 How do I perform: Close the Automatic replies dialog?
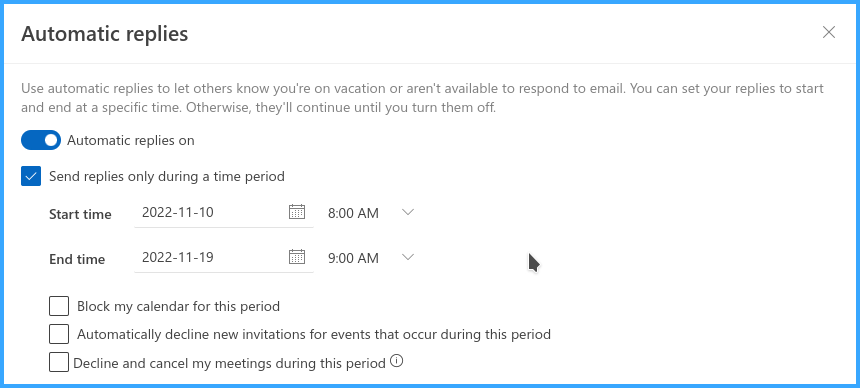(x=829, y=32)
